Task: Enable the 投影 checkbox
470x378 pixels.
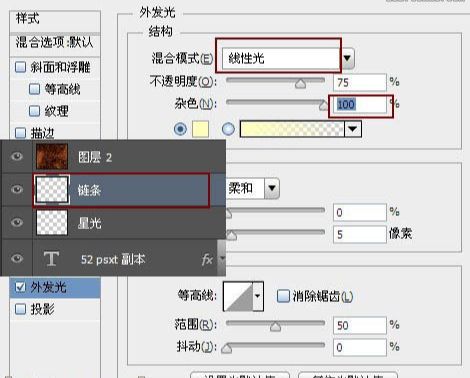Action: point(20,309)
